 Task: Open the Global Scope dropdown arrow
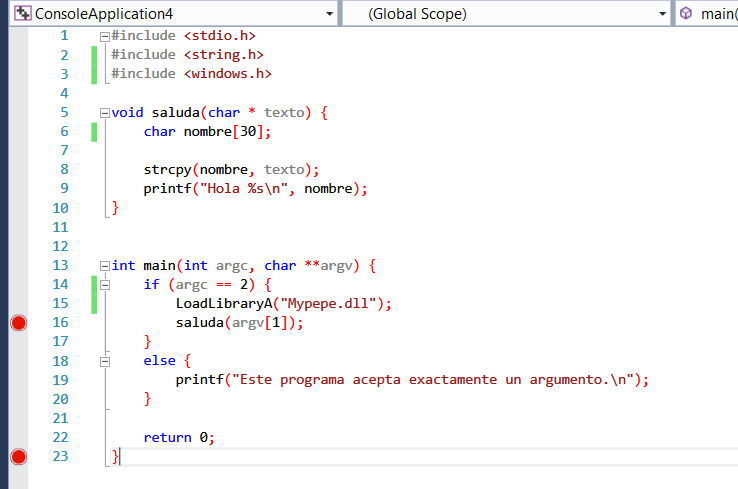pos(662,14)
